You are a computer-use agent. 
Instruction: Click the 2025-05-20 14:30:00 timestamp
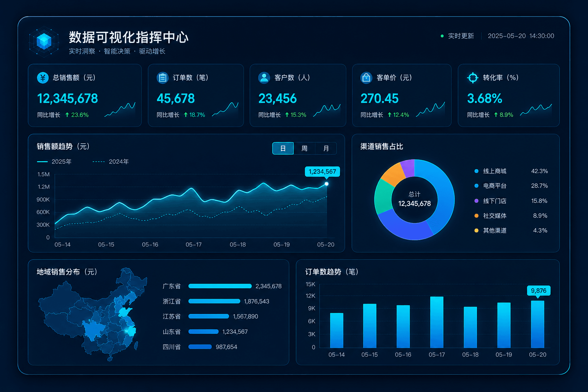521,36
